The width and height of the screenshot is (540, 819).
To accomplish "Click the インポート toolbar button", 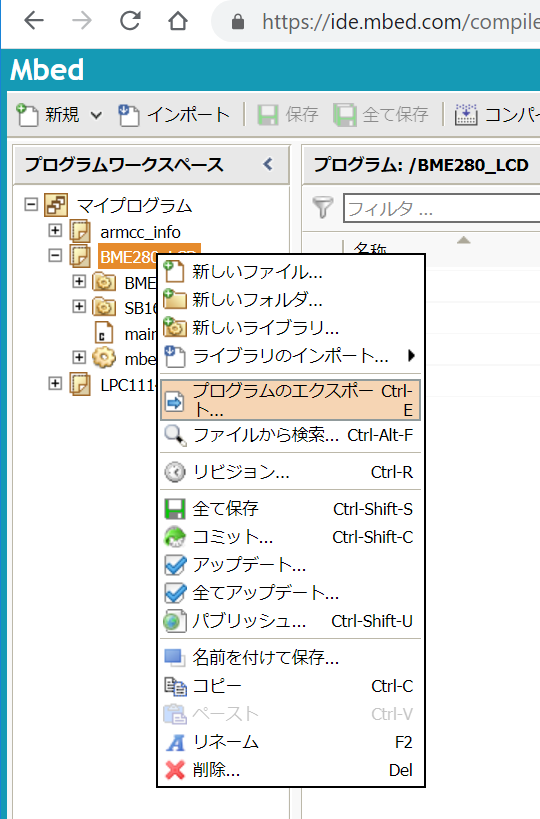I will tap(175, 114).
